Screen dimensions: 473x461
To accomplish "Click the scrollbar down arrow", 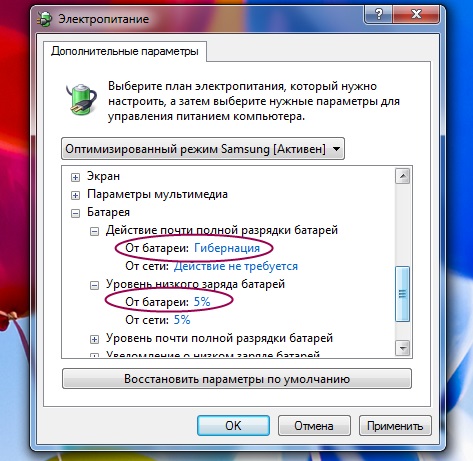I will (403, 349).
